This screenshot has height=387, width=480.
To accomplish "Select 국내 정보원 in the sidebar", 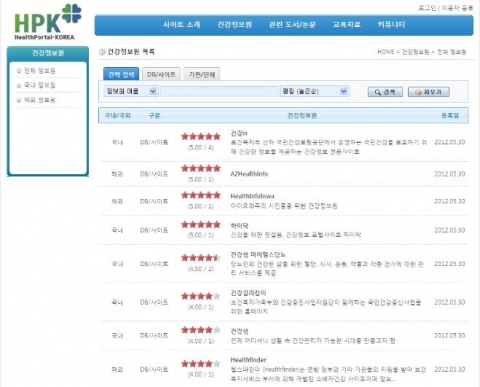I will (39, 85).
